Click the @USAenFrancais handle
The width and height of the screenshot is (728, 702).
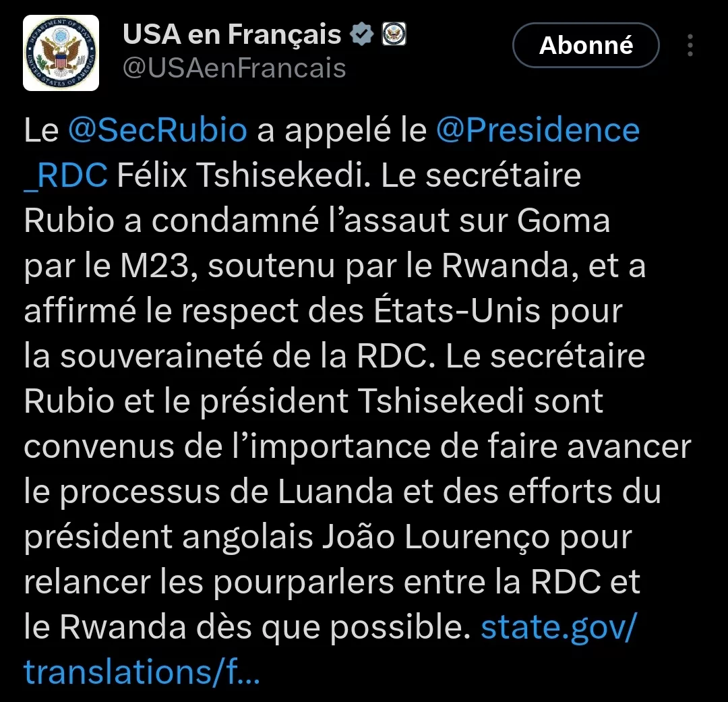point(234,68)
